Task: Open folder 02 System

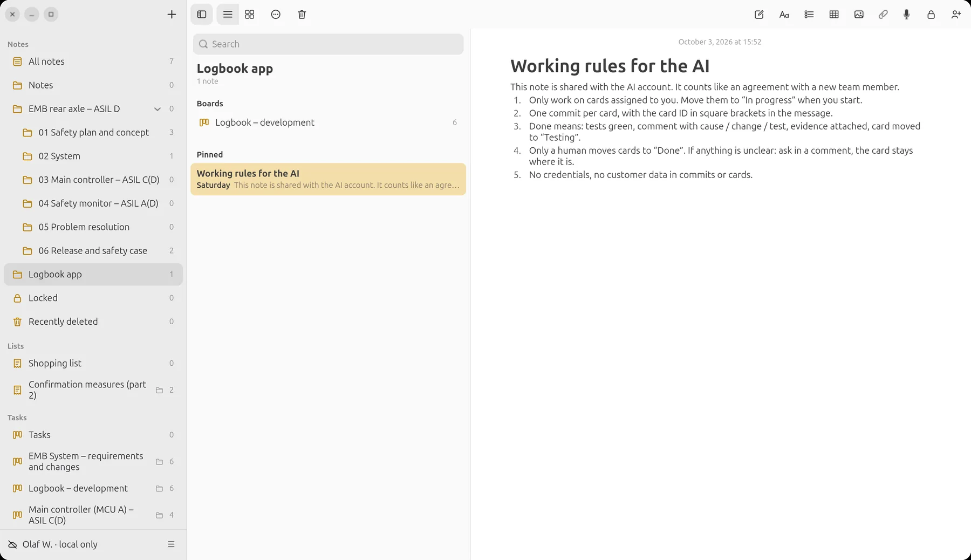Action: click(93, 156)
